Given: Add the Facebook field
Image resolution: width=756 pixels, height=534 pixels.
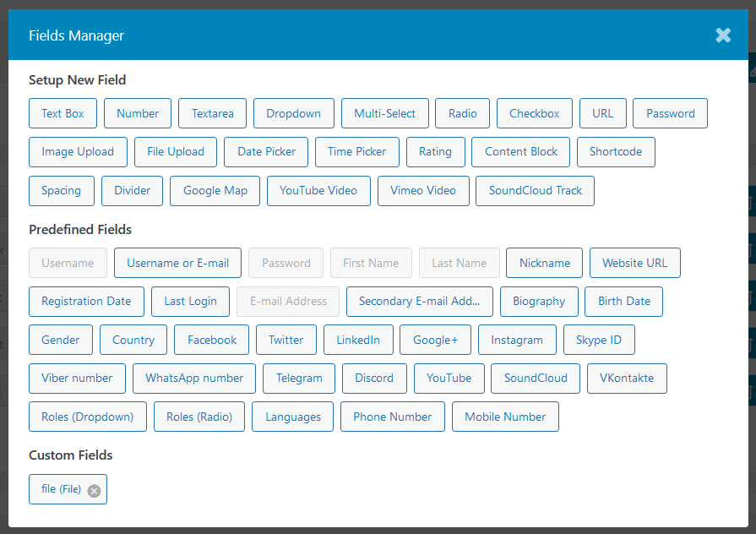Looking at the screenshot, I should click(x=212, y=340).
